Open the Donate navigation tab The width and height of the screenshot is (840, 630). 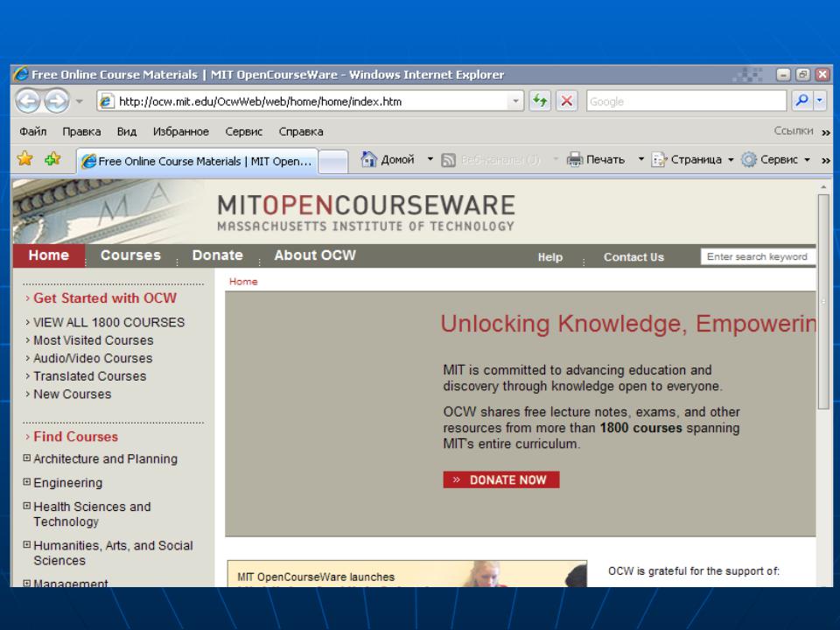[218, 255]
